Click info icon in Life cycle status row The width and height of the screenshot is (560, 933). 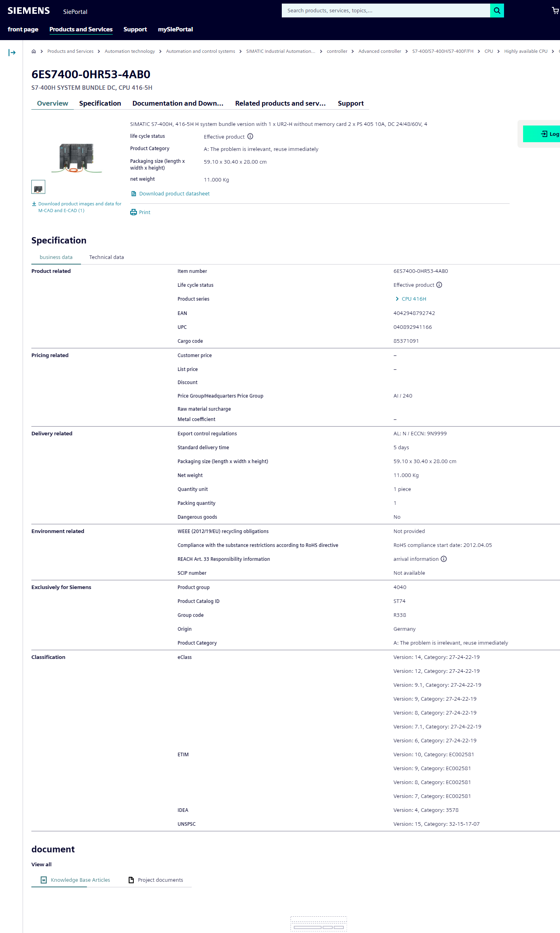(x=439, y=285)
